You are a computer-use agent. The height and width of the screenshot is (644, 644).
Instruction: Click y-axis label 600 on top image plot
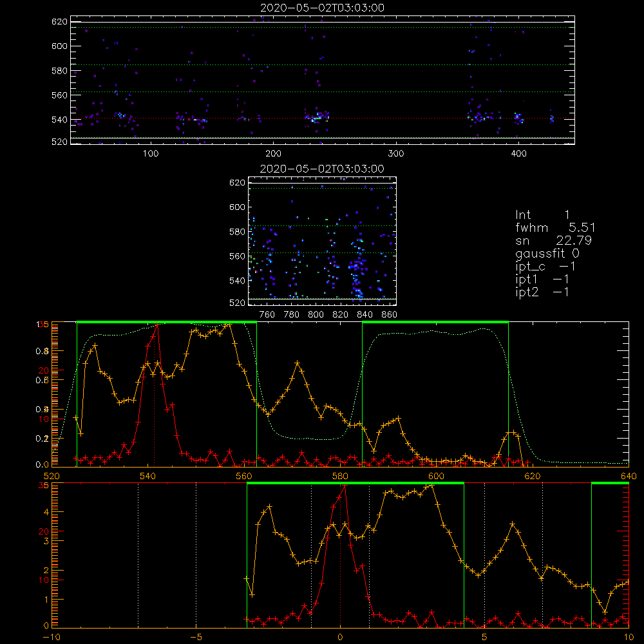[59, 46]
